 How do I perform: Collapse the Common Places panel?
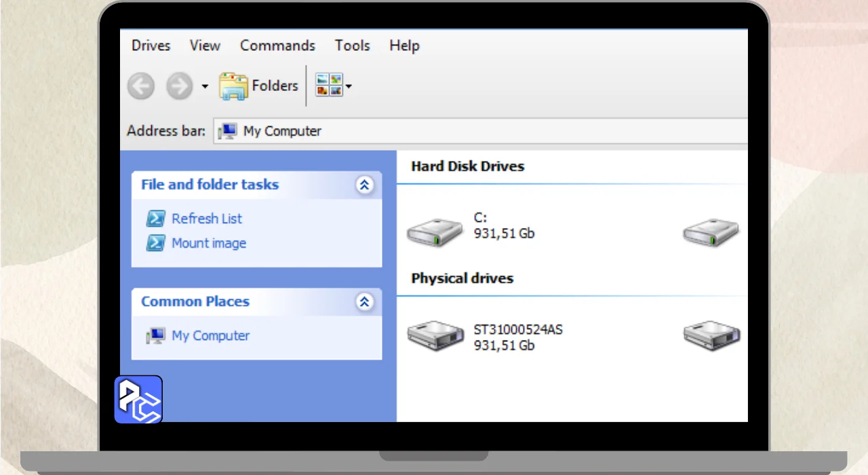[x=365, y=302]
